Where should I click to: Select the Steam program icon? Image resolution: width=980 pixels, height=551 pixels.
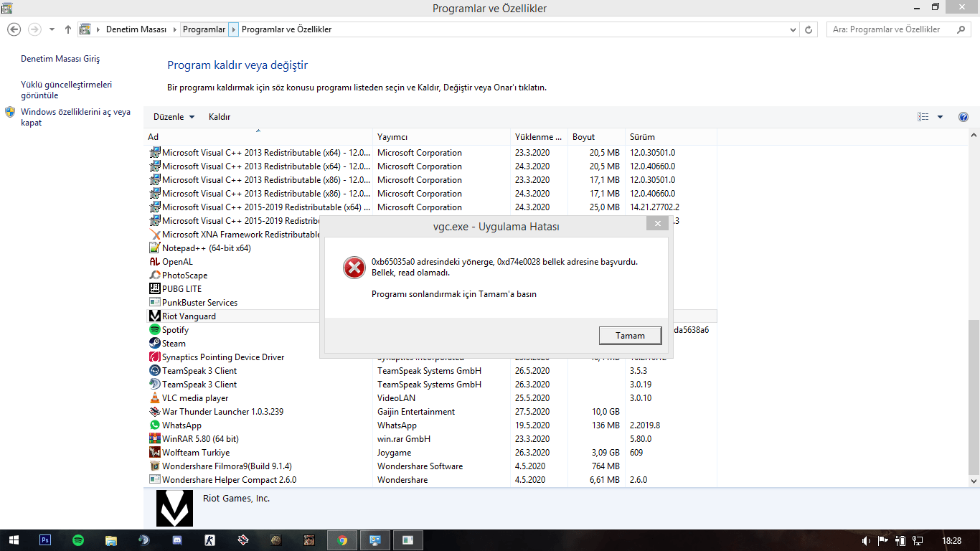[154, 344]
